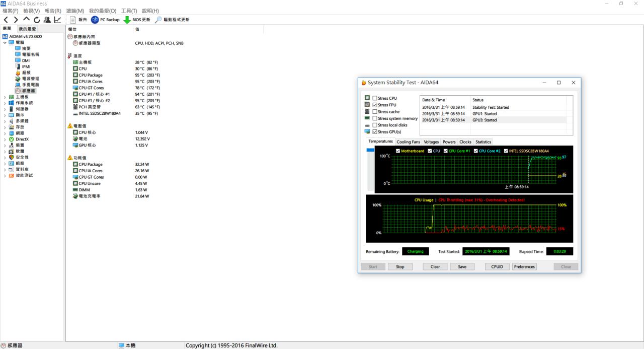Select the CPU Package 95 °C row
Screen dimensions: 644x349
(x=116, y=75)
